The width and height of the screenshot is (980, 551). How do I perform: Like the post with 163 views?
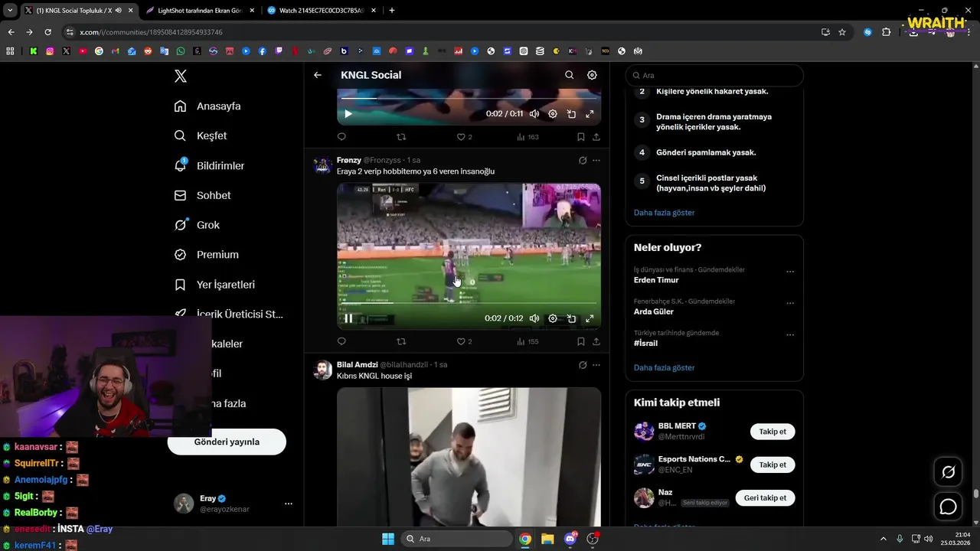(x=464, y=137)
